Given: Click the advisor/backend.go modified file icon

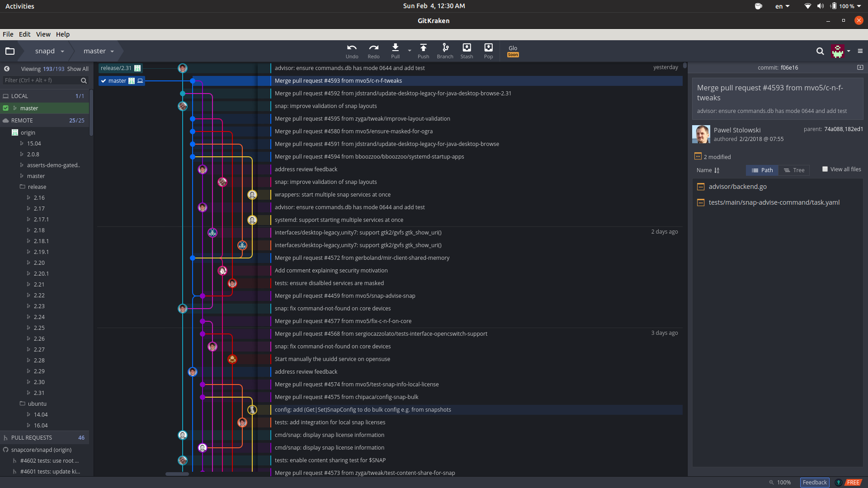Looking at the screenshot, I should pos(701,187).
